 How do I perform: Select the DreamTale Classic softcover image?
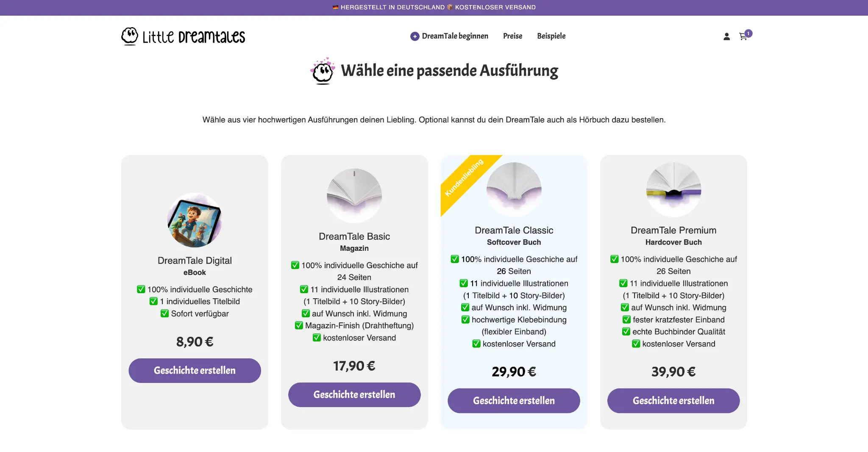(x=514, y=190)
